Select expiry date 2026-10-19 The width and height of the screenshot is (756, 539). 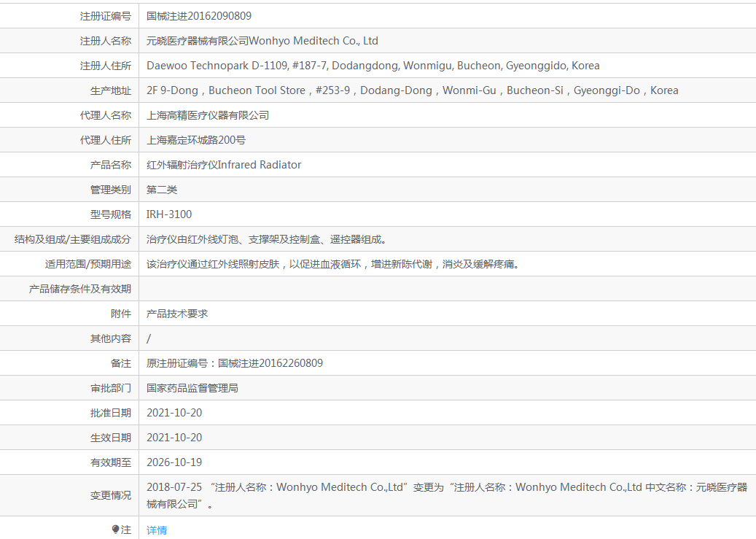pyautogui.click(x=174, y=462)
